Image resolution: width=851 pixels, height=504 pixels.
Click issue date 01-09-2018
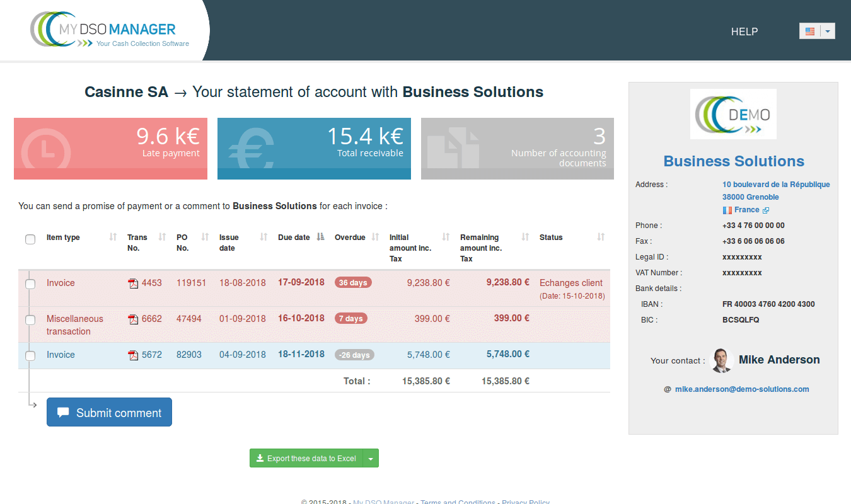243,319
